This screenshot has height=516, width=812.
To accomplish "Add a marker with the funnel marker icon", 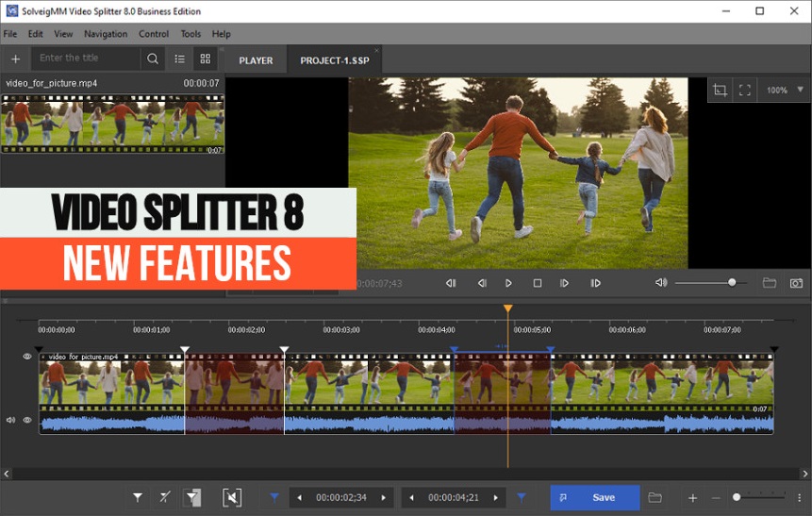I will pos(138,497).
